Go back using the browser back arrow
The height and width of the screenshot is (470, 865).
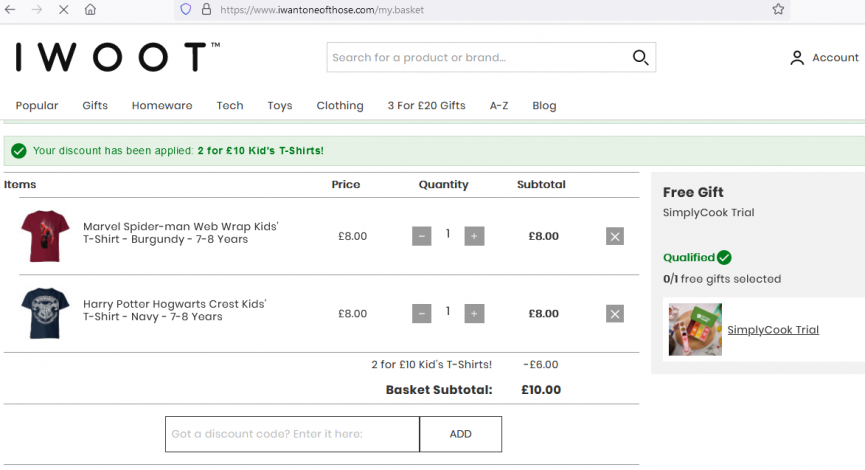pos(10,9)
